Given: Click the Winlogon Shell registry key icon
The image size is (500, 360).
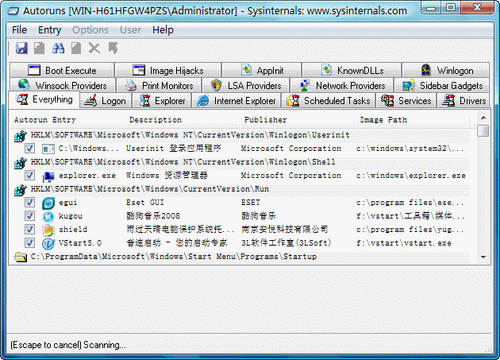Looking at the screenshot, I should [20, 163].
